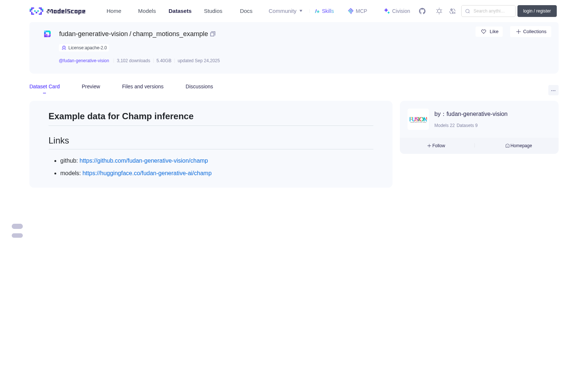Open the organization Homepage
The height and width of the screenshot is (368, 588).
click(519, 146)
